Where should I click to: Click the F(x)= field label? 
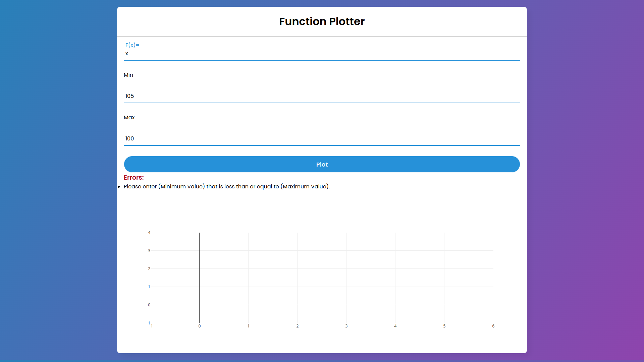click(132, 45)
